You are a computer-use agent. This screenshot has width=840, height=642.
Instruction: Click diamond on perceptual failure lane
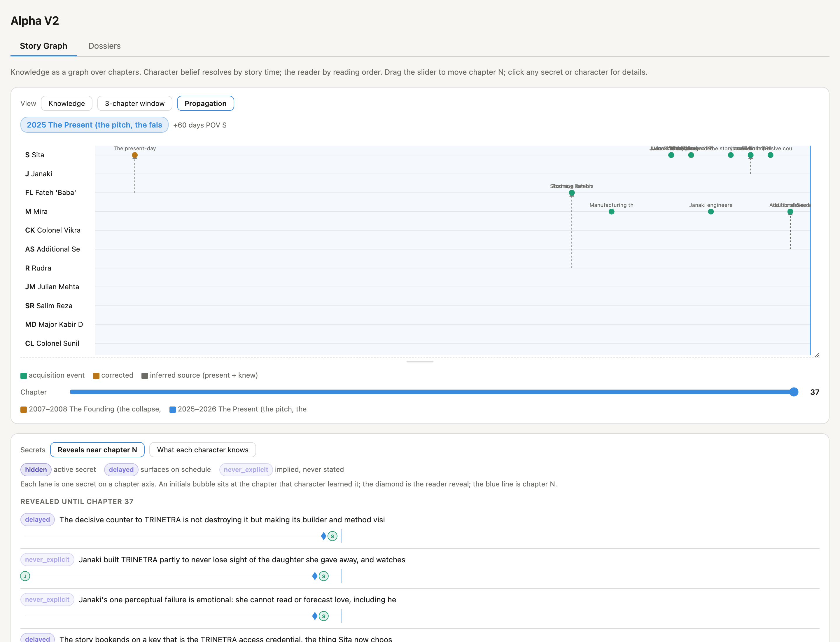[x=315, y=616]
